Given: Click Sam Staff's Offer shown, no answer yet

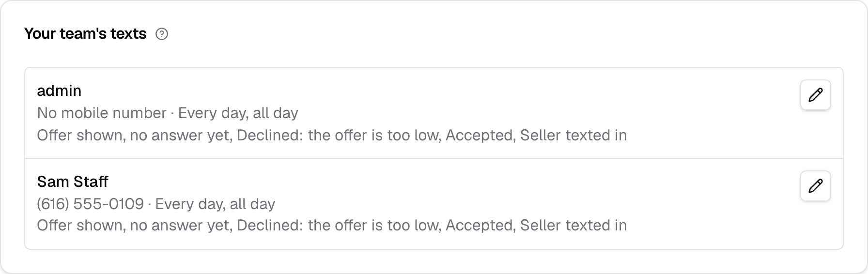Looking at the screenshot, I should click(x=135, y=225).
